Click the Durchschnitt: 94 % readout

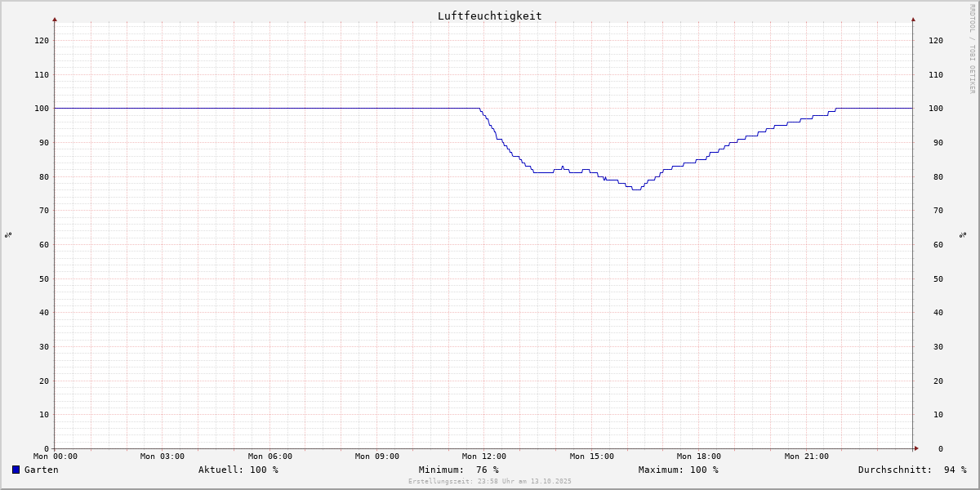coord(911,470)
